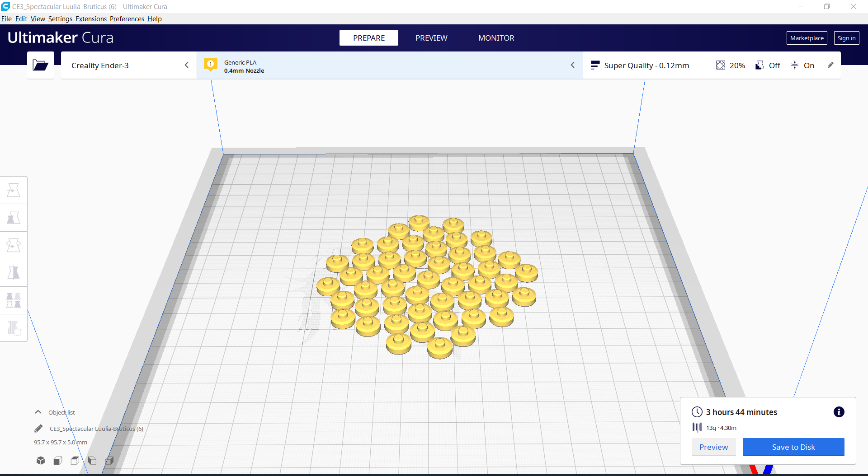
Task: Click the support Off value
Action: tap(774, 65)
